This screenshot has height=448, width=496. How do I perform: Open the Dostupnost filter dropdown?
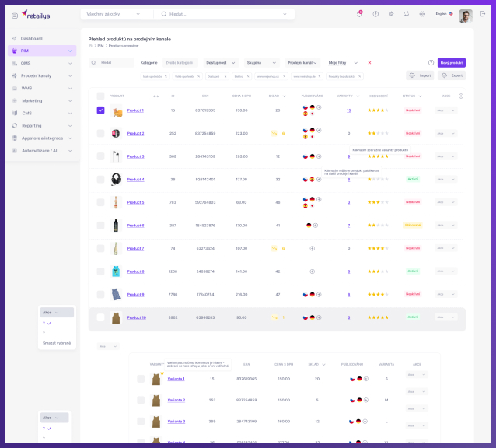[222, 62]
